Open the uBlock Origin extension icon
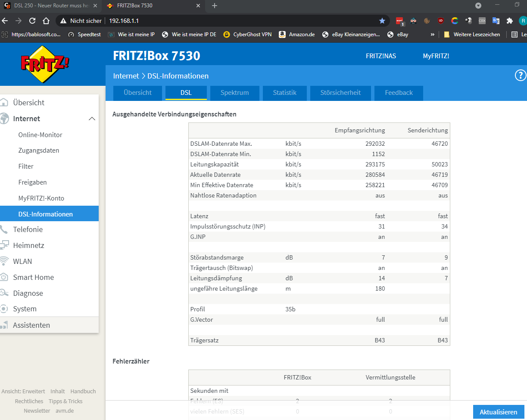527x420 pixels. click(441, 21)
